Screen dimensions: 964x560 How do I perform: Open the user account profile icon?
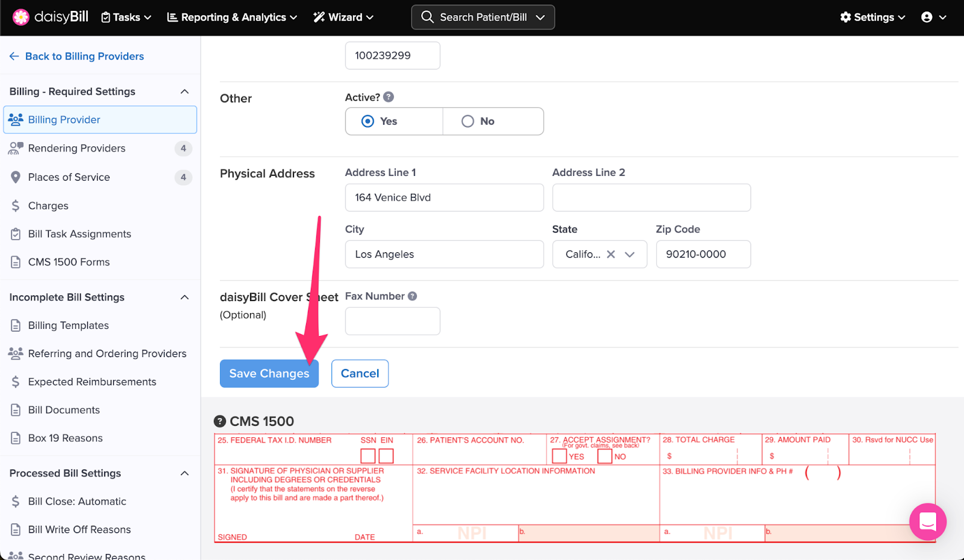(927, 17)
